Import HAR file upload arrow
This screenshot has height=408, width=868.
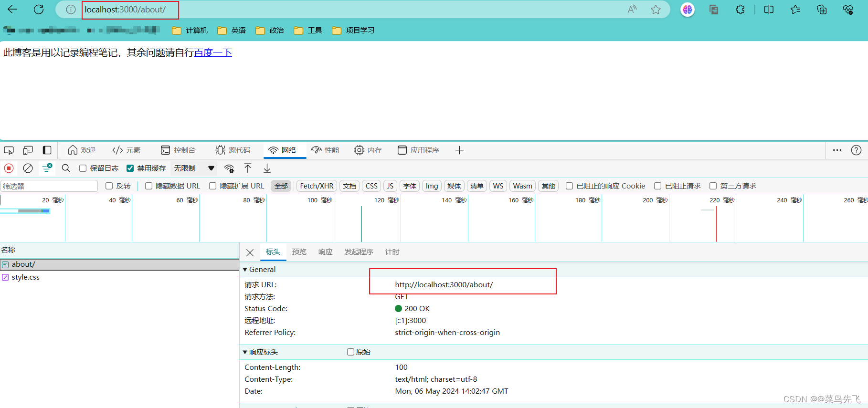pos(248,168)
